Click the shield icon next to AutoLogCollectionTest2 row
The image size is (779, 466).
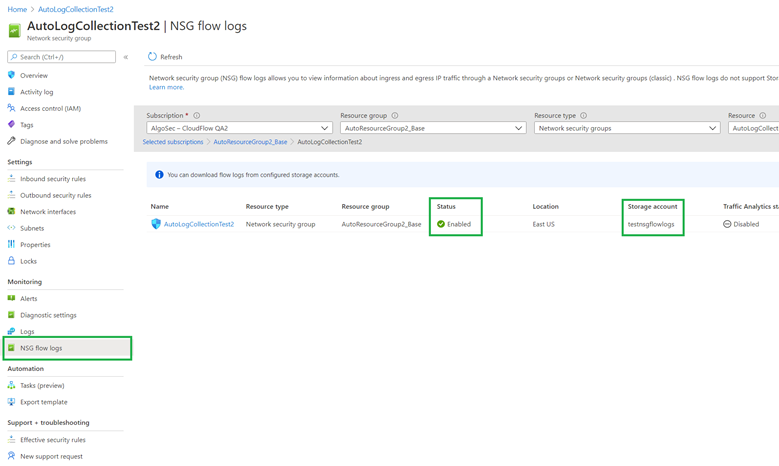click(156, 224)
